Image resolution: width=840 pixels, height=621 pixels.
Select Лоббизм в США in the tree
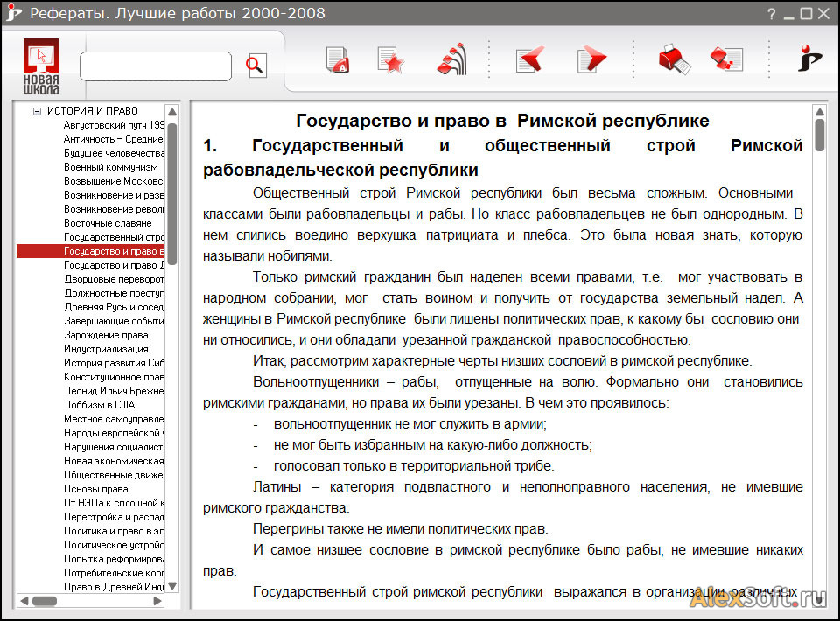100,405
